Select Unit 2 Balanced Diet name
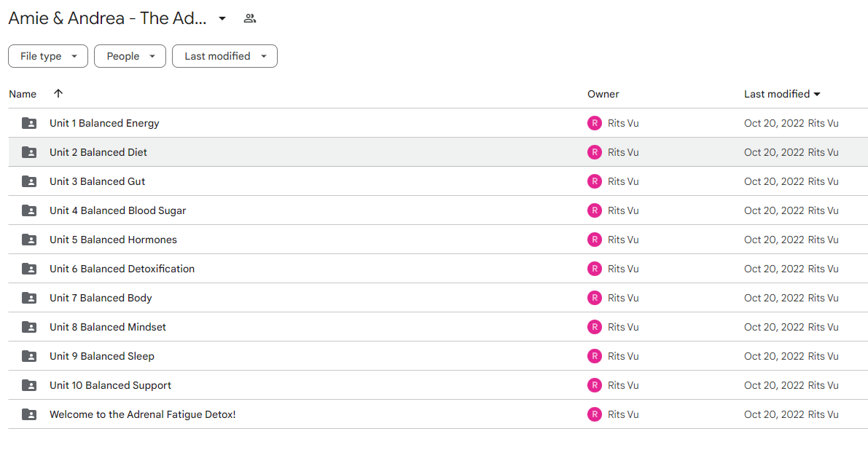This screenshot has width=868, height=450. coord(98,152)
